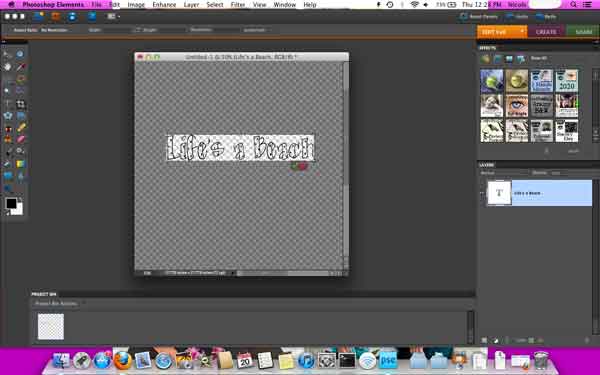Select the blue Custom Shape tool

click(x=8, y=176)
